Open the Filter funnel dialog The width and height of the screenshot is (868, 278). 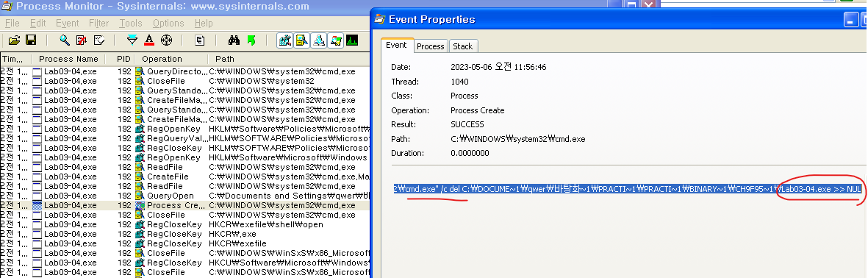tap(132, 40)
